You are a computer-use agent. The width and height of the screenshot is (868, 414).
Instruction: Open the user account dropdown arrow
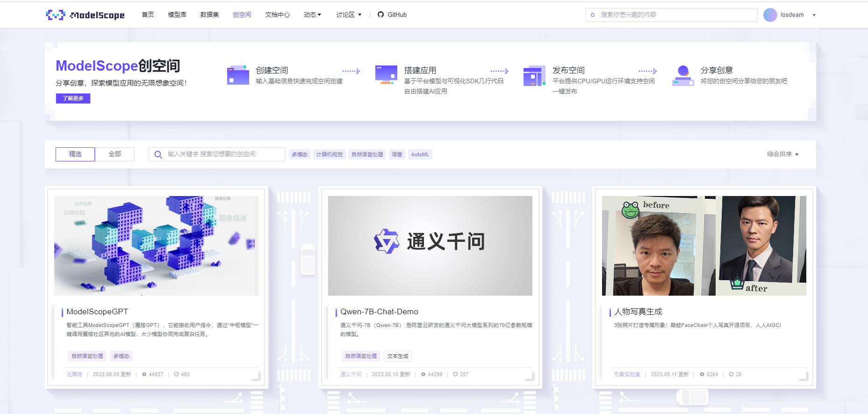[x=814, y=15]
